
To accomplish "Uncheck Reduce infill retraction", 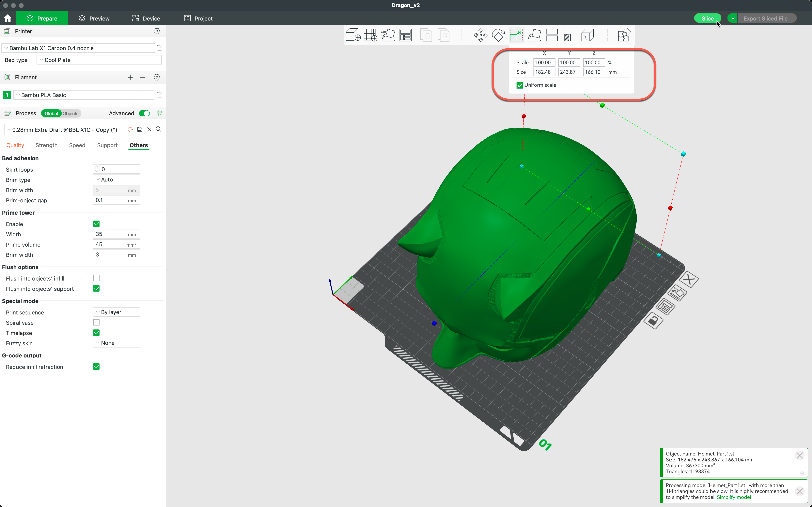I will pyautogui.click(x=96, y=367).
